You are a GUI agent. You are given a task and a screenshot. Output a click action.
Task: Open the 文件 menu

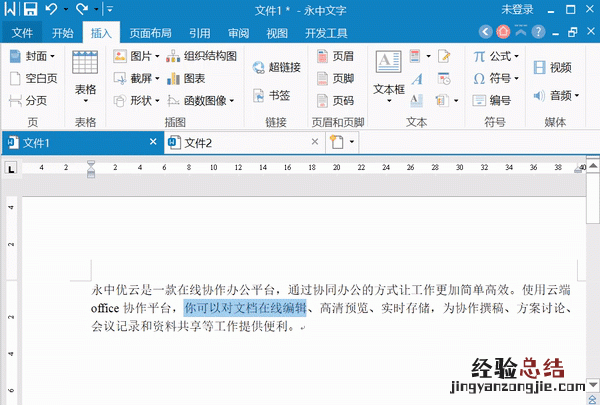(x=22, y=32)
